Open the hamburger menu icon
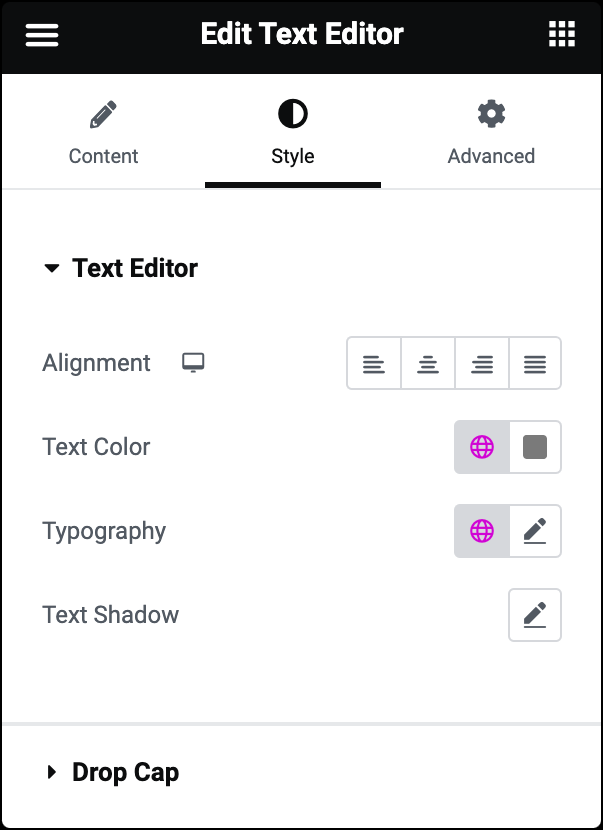The width and height of the screenshot is (603, 830). tap(42, 35)
